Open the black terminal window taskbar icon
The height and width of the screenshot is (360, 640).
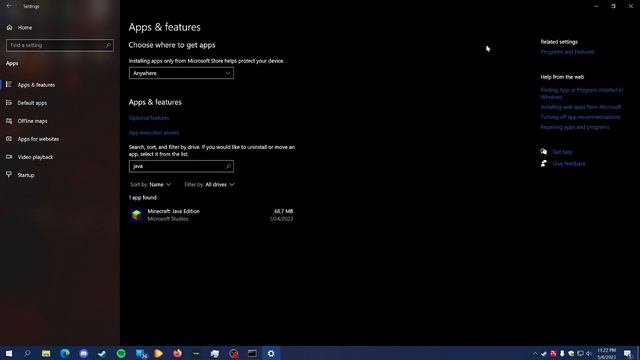253,353
